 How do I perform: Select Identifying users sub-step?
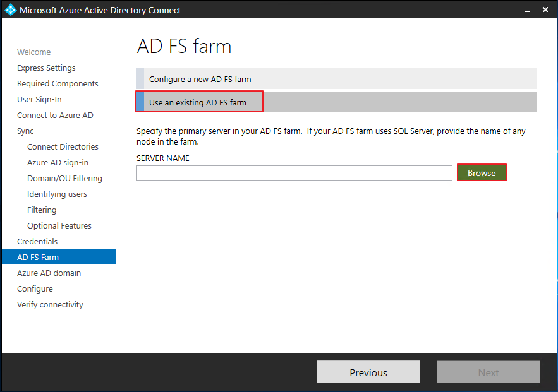click(57, 194)
